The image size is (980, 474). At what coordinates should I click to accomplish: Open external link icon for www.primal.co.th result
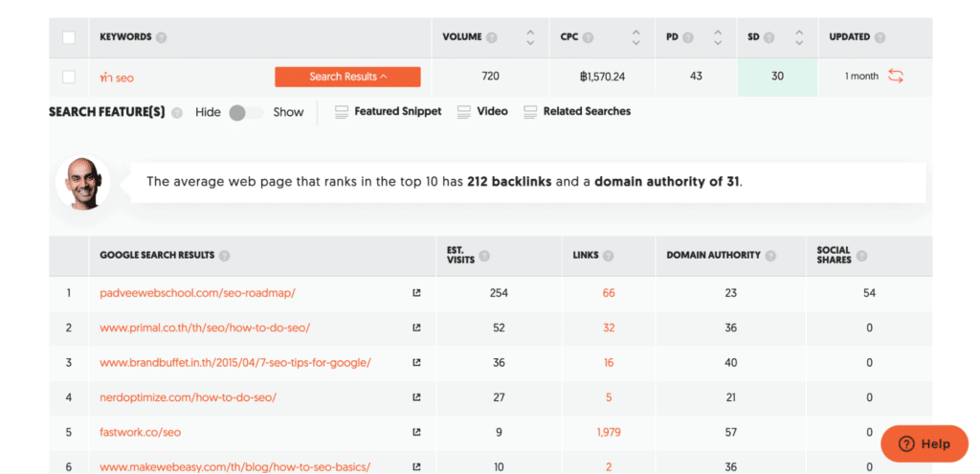(416, 327)
